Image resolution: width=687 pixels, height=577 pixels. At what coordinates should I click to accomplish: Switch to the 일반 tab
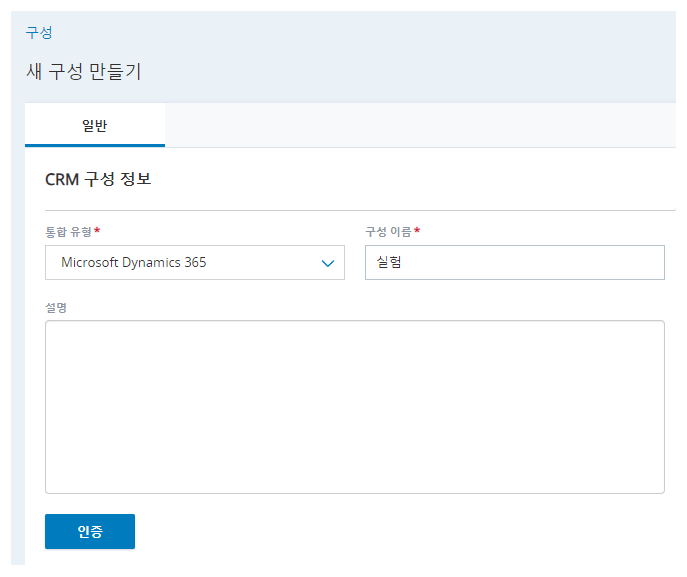95,125
